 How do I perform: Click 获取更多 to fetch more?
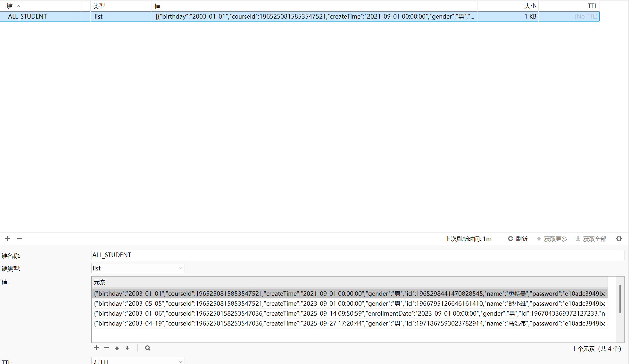(x=552, y=239)
